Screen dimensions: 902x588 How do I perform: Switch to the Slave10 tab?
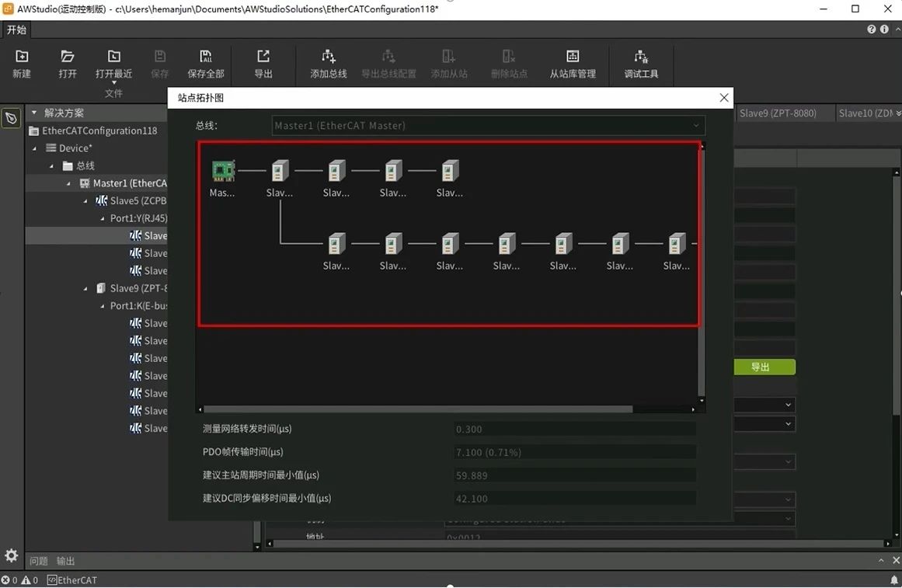click(865, 113)
